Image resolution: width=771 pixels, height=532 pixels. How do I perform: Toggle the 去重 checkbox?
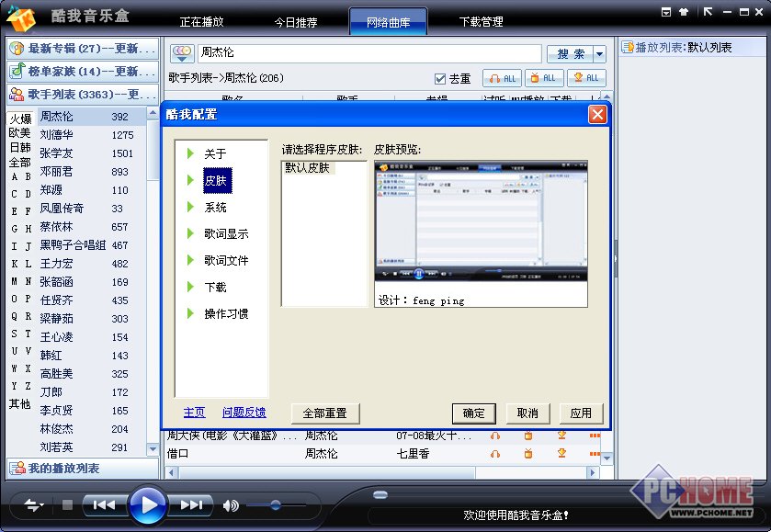coord(440,79)
